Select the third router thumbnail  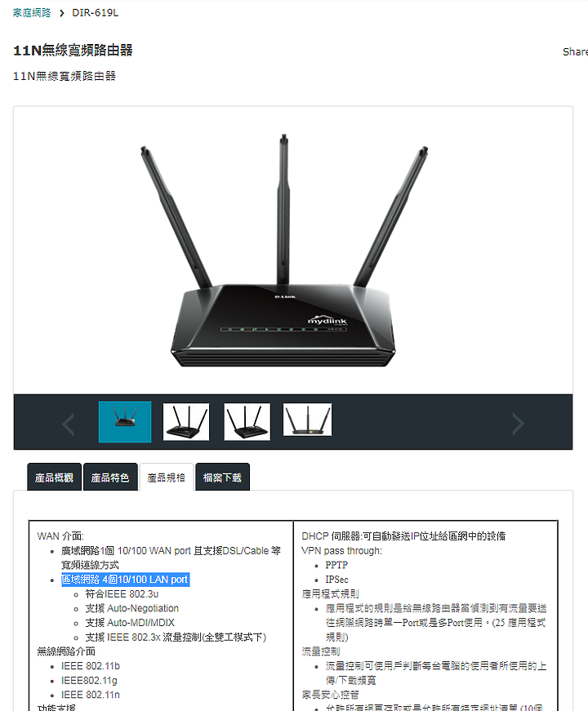coord(247,422)
